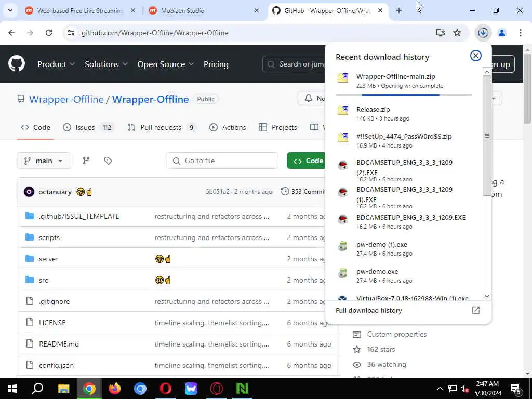The height and width of the screenshot is (399, 532).
Task: Click Release.zip file icon
Action: coord(343,110)
